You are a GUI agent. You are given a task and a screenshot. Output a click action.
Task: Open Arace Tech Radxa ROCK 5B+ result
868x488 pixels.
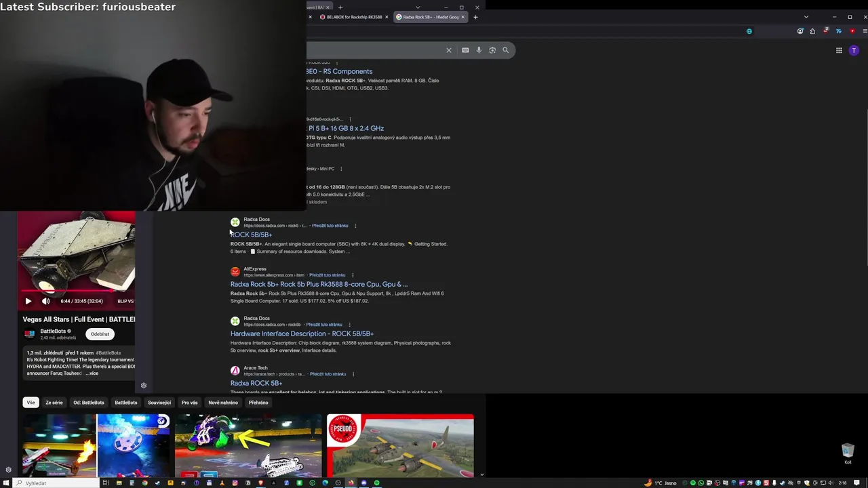(256, 383)
